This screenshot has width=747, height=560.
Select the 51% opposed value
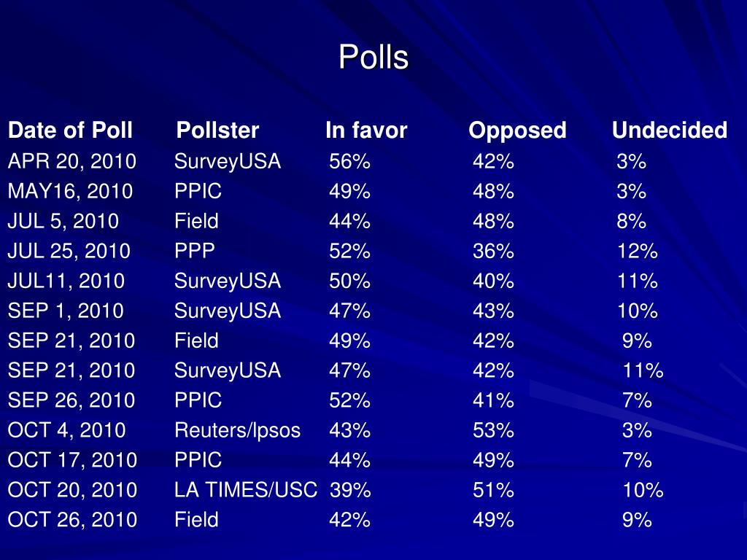coord(493,490)
